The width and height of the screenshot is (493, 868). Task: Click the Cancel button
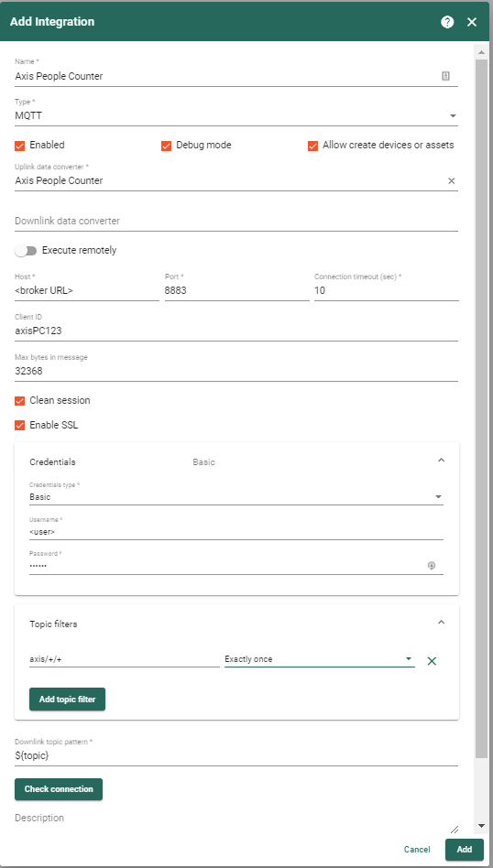point(417,850)
